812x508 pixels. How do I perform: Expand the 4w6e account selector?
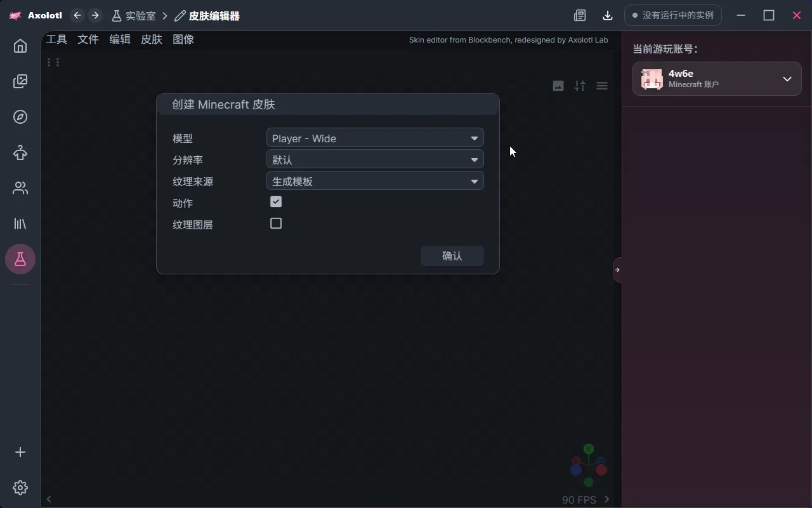(717, 79)
